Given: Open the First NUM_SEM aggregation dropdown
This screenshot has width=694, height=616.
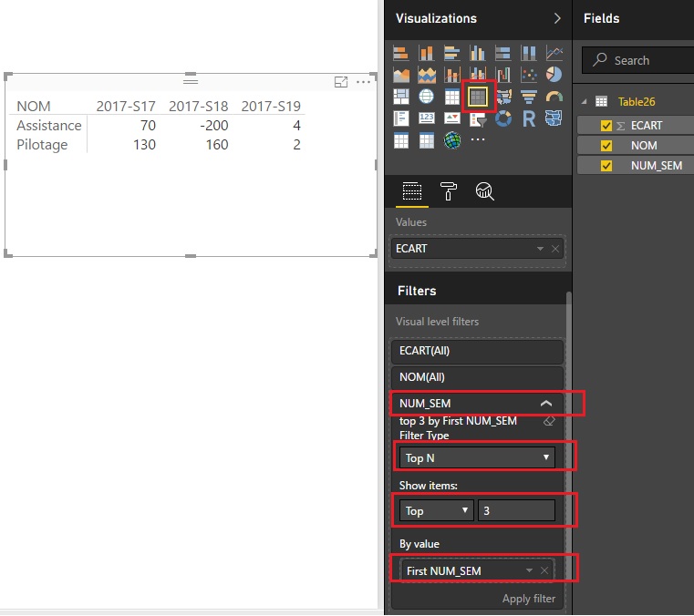Looking at the screenshot, I should point(529,571).
